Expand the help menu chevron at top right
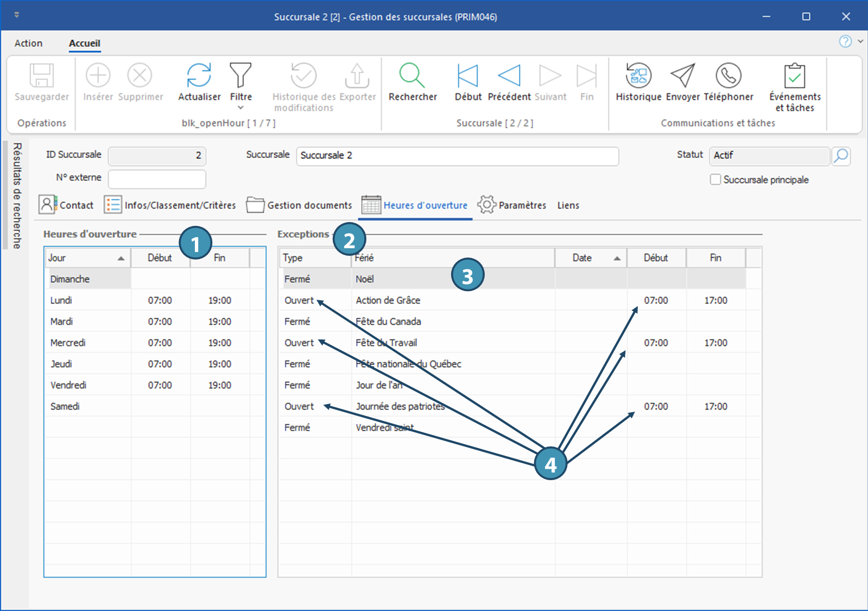The image size is (868, 611). [x=860, y=41]
